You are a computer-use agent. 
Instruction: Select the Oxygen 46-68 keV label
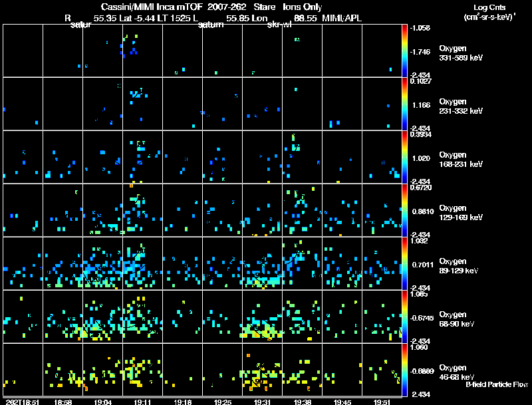click(x=457, y=372)
